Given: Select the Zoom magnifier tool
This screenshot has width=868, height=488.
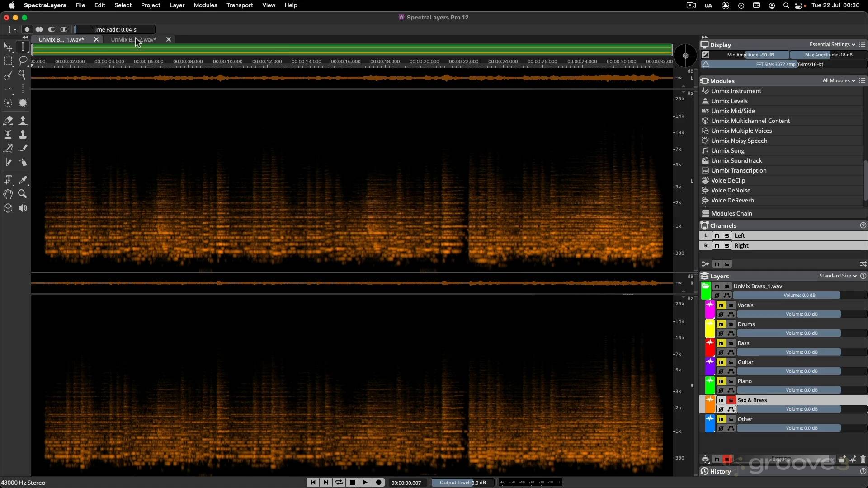Looking at the screenshot, I should [23, 194].
